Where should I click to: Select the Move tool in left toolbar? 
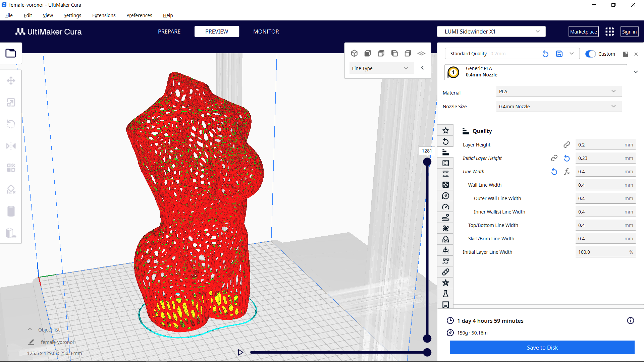pyautogui.click(x=11, y=80)
